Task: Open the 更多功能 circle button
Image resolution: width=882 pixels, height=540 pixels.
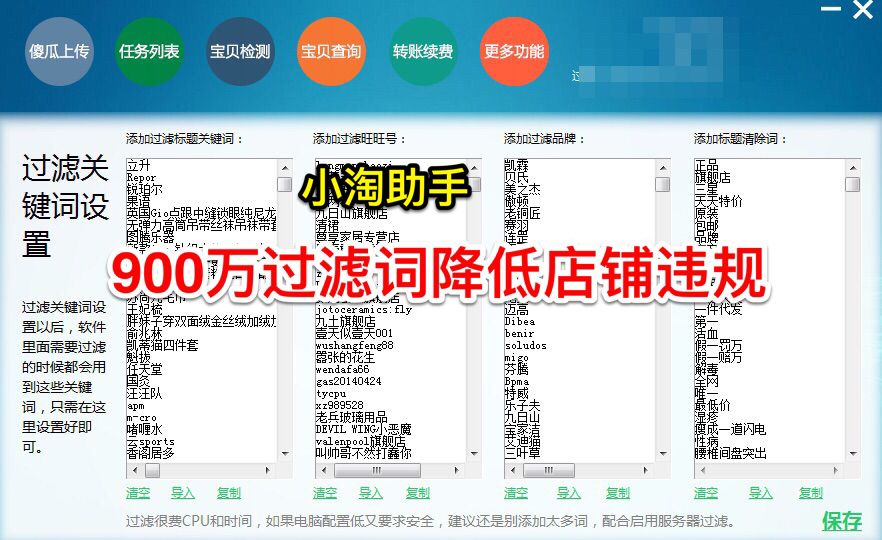Action: point(514,51)
